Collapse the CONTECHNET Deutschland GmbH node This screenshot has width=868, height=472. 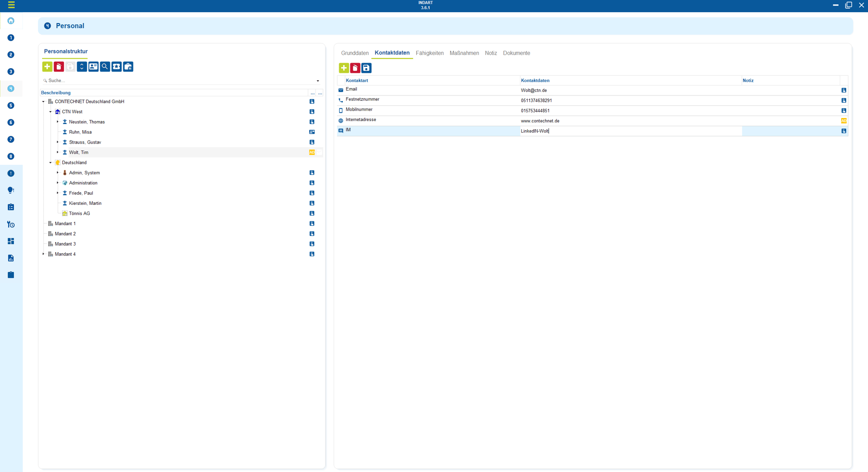(x=43, y=102)
